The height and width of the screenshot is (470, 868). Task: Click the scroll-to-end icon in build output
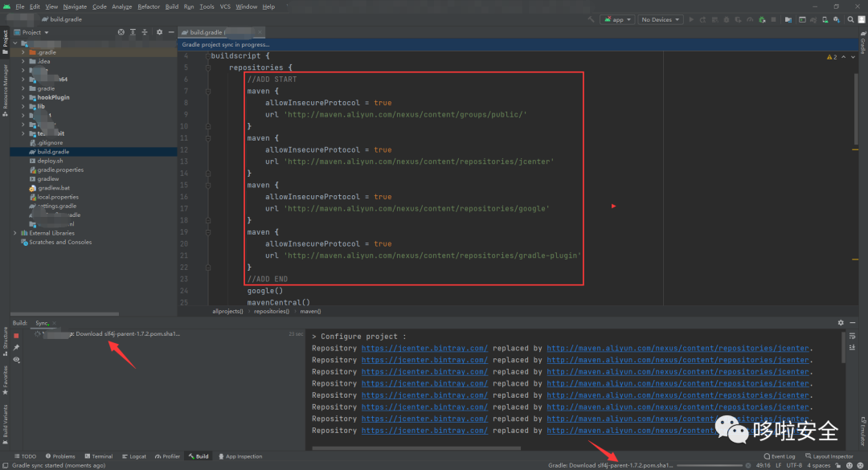pyautogui.click(x=853, y=348)
